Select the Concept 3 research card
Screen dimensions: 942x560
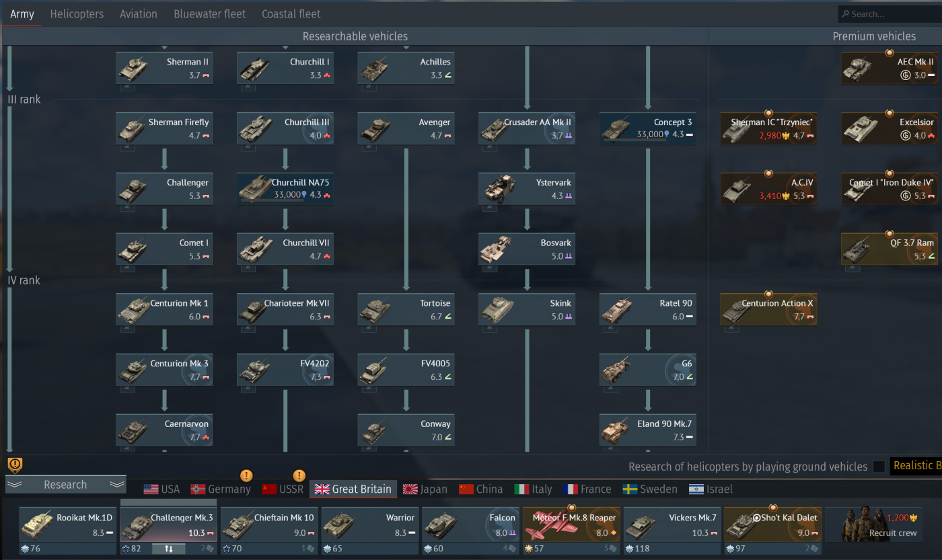pyautogui.click(x=648, y=128)
